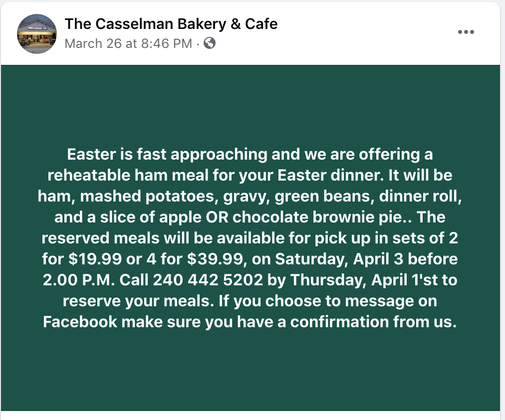Click the 2.00 P.M. pickup time text
This screenshot has width=505, height=420.
tap(78, 280)
